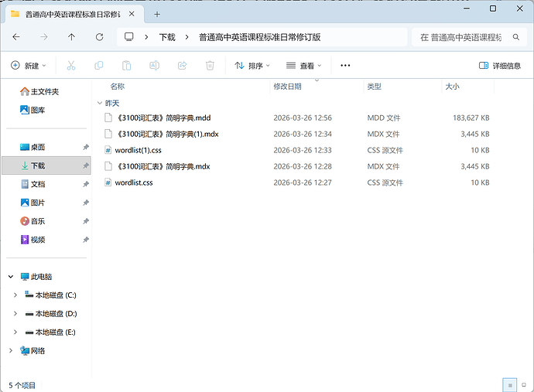The width and height of the screenshot is (534, 392).
Task: Close the current folder tab
Action: pyautogui.click(x=132, y=14)
